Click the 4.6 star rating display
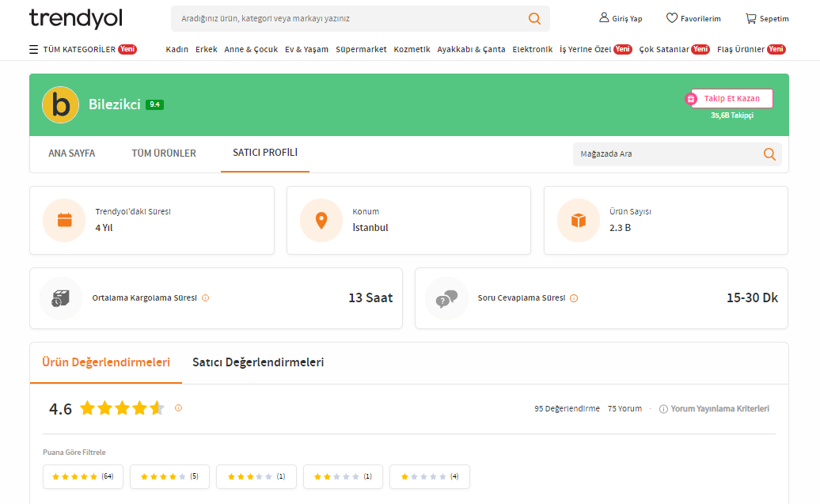The width and height of the screenshot is (820, 504). (123, 407)
